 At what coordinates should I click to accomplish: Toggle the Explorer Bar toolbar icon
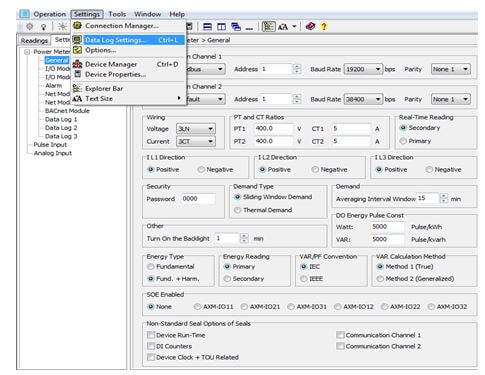pos(268,27)
